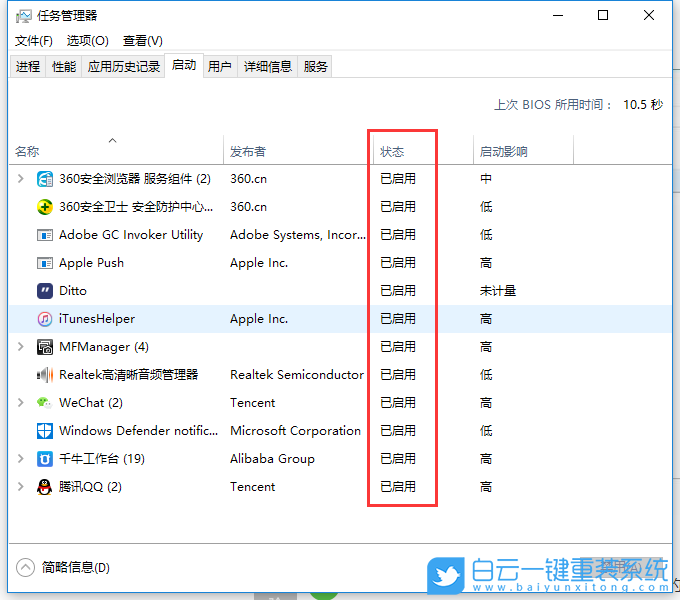This screenshot has height=600, width=680.
Task: Select the Ditto startup entry name
Action: (73, 291)
